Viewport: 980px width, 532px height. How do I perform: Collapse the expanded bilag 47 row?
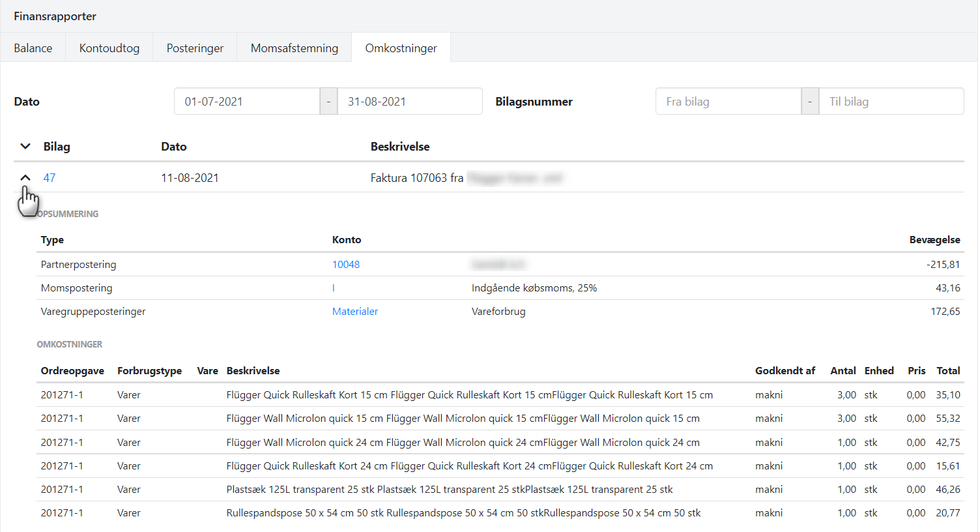click(x=25, y=177)
